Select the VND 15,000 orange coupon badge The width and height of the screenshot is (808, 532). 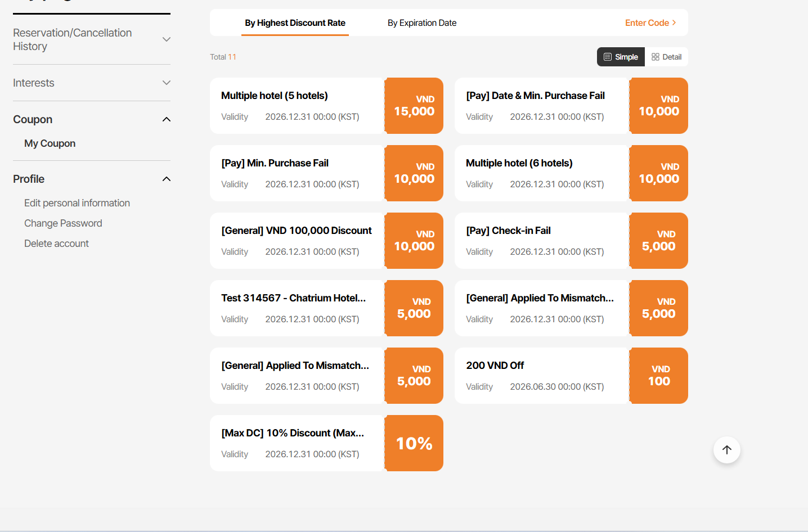[414, 106]
